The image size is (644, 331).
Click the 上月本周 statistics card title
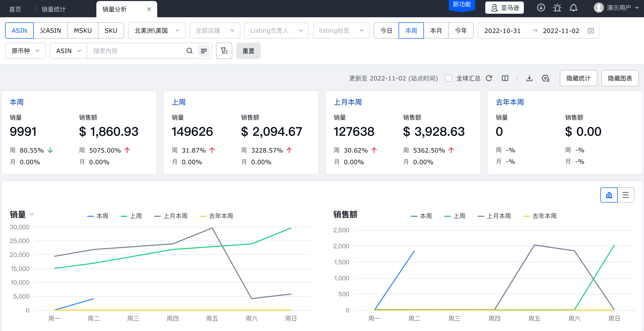pos(348,102)
